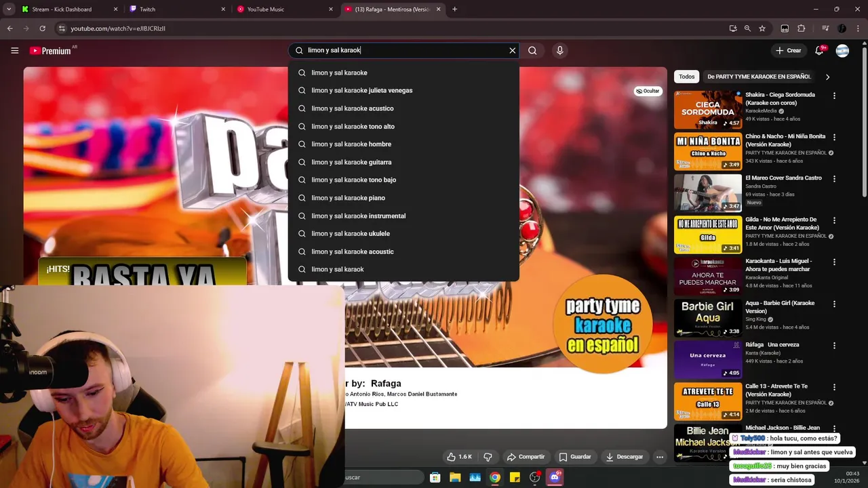Bookmark this page with the star icon
This screenshot has height=488, width=868.
point(762,28)
